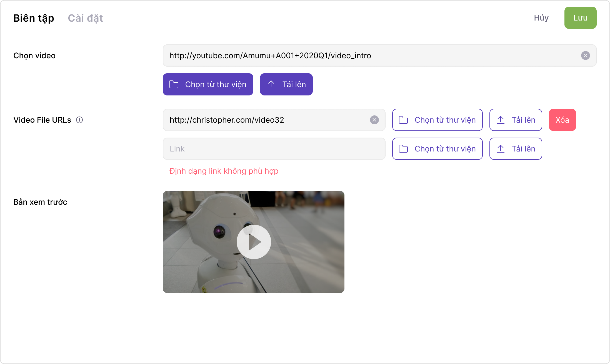
Task: Clear the christopher.com video URL
Action: coord(374,120)
